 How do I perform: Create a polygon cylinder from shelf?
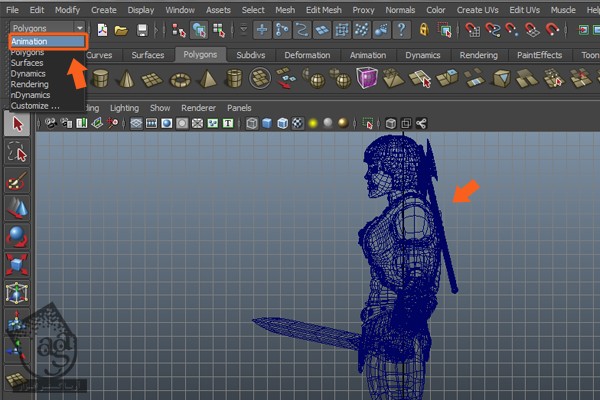pyautogui.click(x=100, y=78)
